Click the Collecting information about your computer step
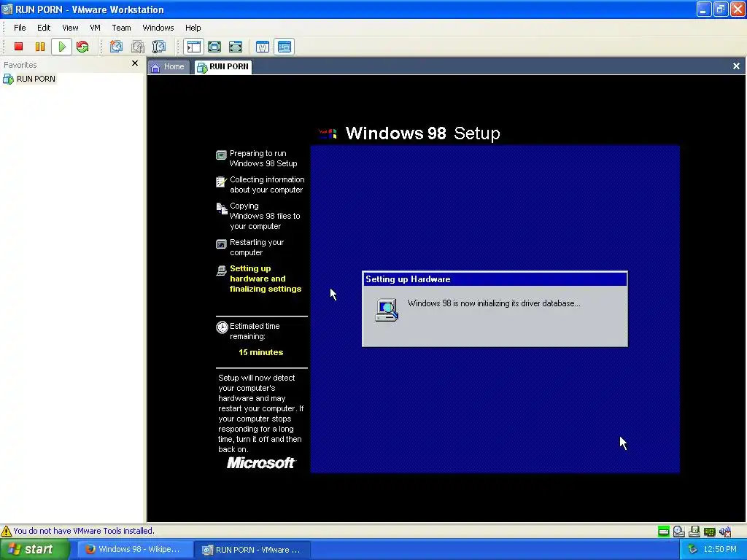The width and height of the screenshot is (747, 560). (267, 184)
